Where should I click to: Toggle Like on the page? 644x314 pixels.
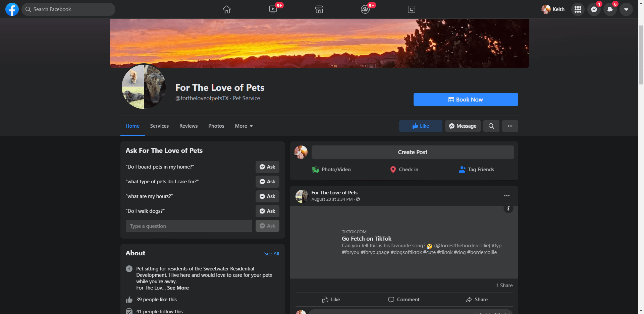[421, 126]
